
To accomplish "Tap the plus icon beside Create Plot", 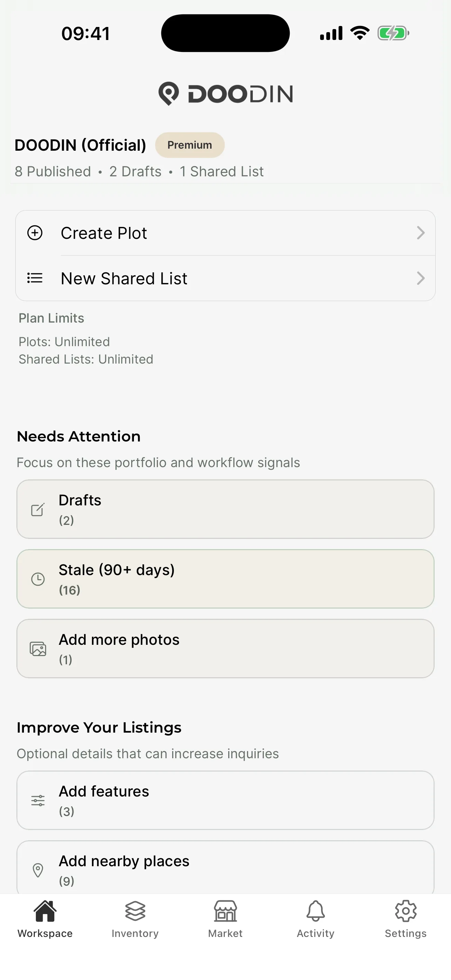I will click(x=35, y=233).
